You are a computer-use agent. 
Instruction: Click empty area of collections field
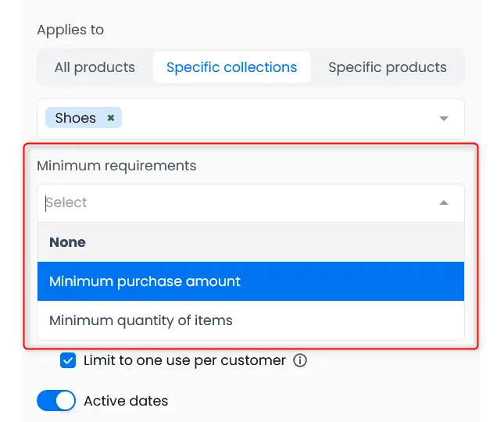click(x=273, y=119)
